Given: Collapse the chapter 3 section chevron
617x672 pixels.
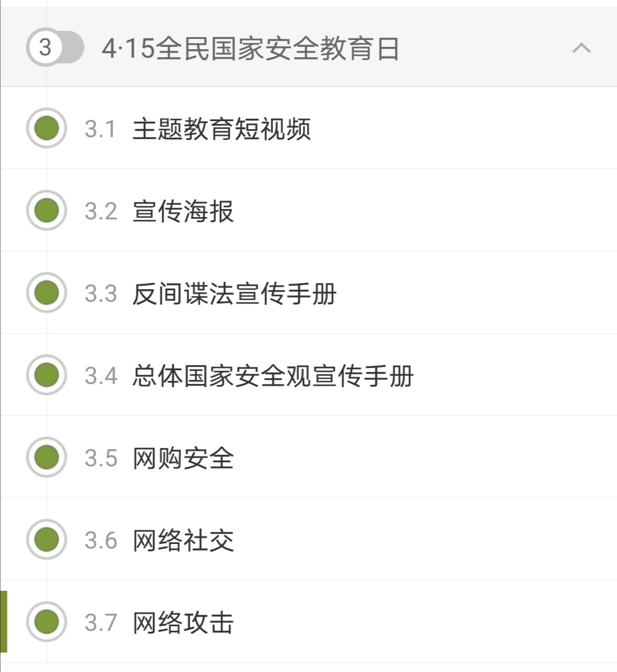Looking at the screenshot, I should [581, 48].
